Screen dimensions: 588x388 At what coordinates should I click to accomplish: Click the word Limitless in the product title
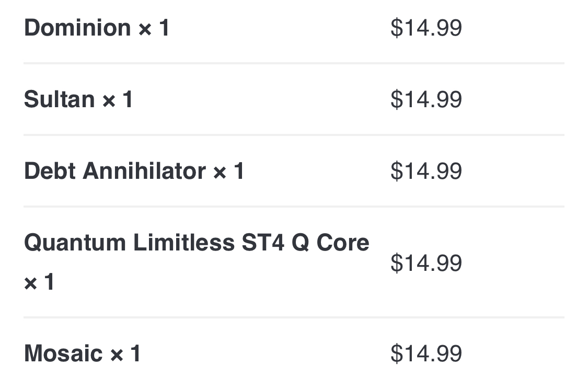click(184, 243)
